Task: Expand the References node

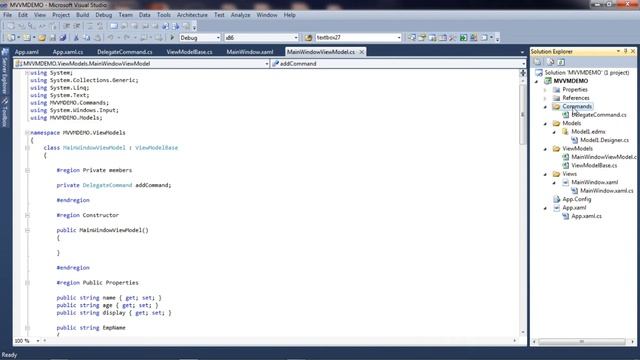Action: pyautogui.click(x=545, y=98)
